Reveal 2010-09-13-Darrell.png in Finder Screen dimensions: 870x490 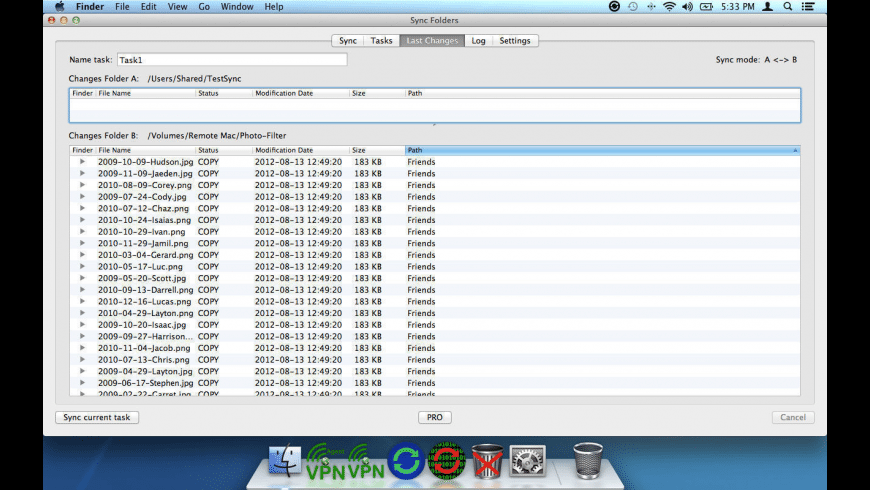pyautogui.click(x=82, y=290)
